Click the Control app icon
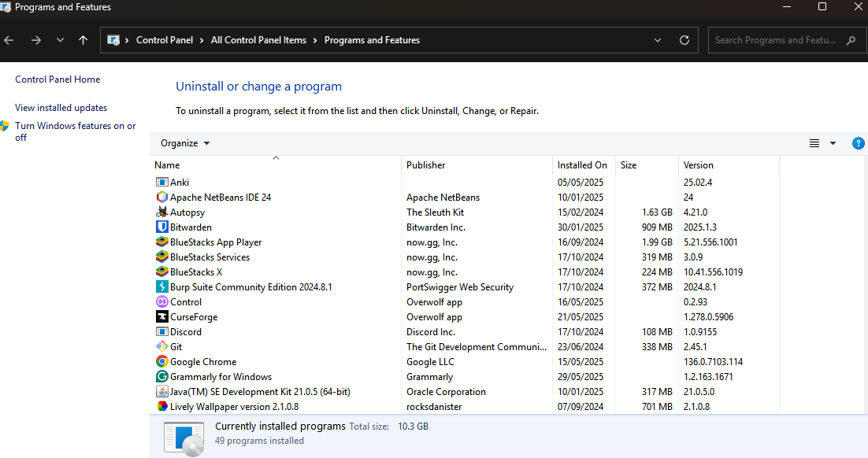The width and height of the screenshot is (868, 458). (x=161, y=301)
